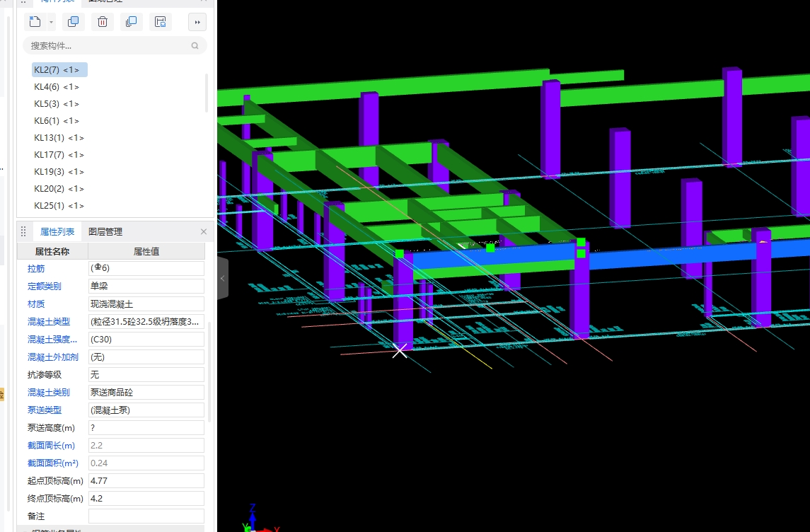Close the properties panel with the X

coord(204,232)
